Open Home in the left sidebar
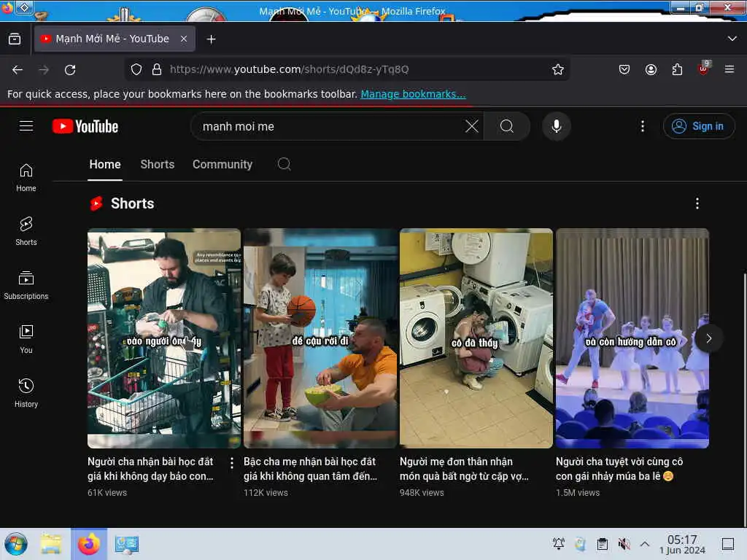Screen dimensions: 747x560 pyautogui.click(x=26, y=178)
